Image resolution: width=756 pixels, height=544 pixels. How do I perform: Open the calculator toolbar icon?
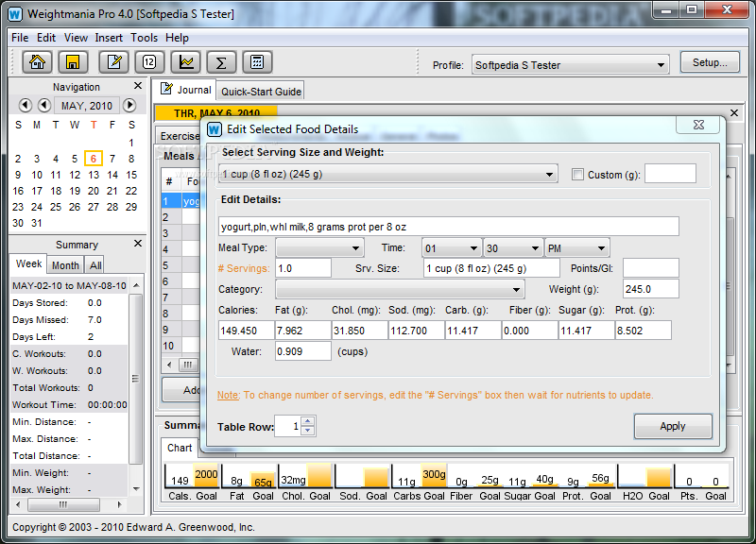257,62
